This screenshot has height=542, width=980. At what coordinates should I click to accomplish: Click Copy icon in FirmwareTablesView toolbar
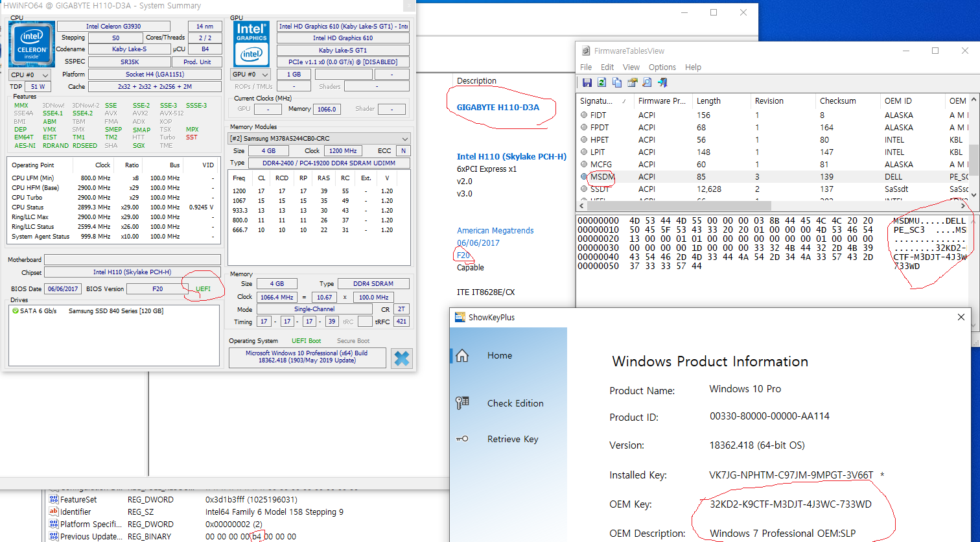(616, 82)
